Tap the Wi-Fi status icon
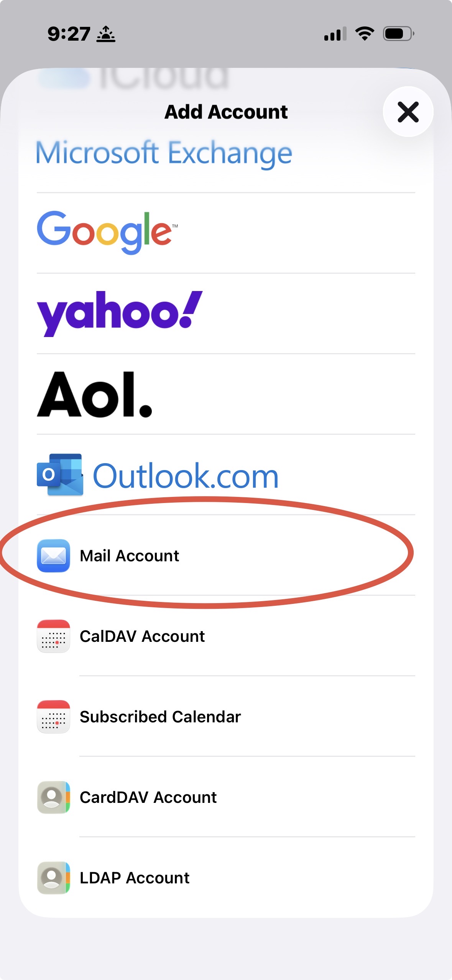 (x=365, y=34)
